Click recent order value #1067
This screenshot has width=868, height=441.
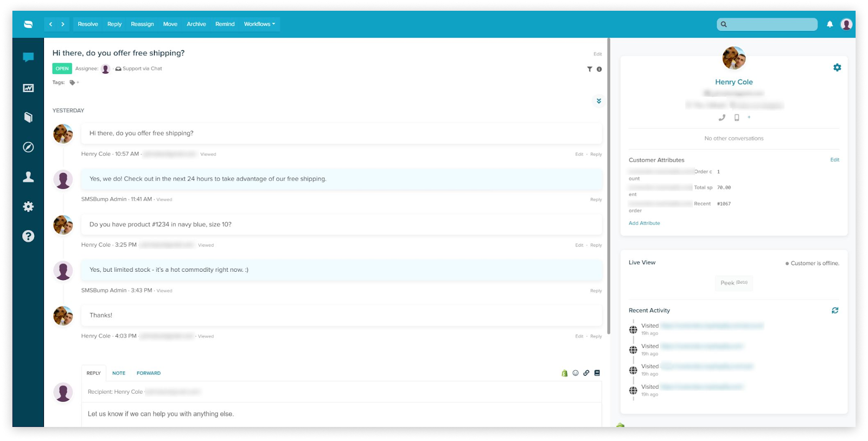click(x=724, y=204)
